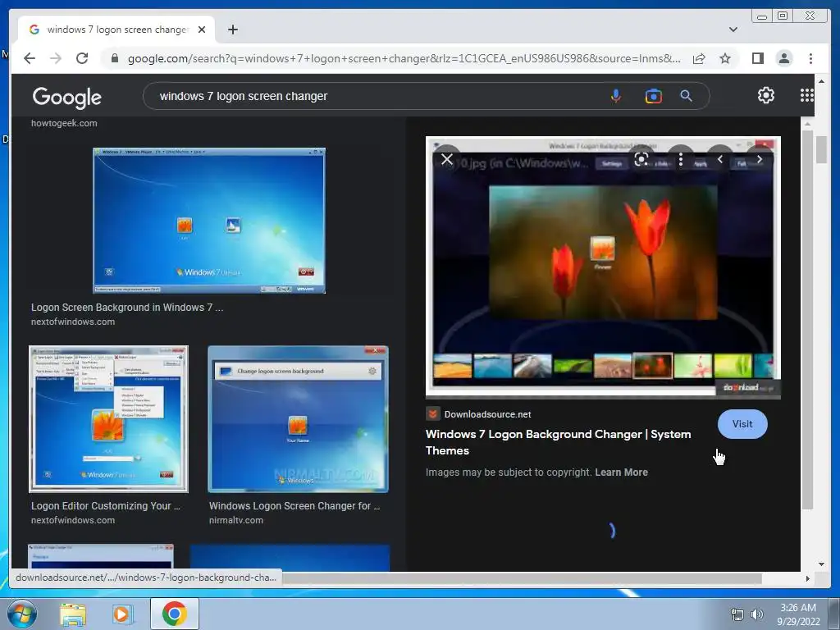Close the 'windows 7 logon screen changer' tab
This screenshot has width=840, height=630.
202,30
